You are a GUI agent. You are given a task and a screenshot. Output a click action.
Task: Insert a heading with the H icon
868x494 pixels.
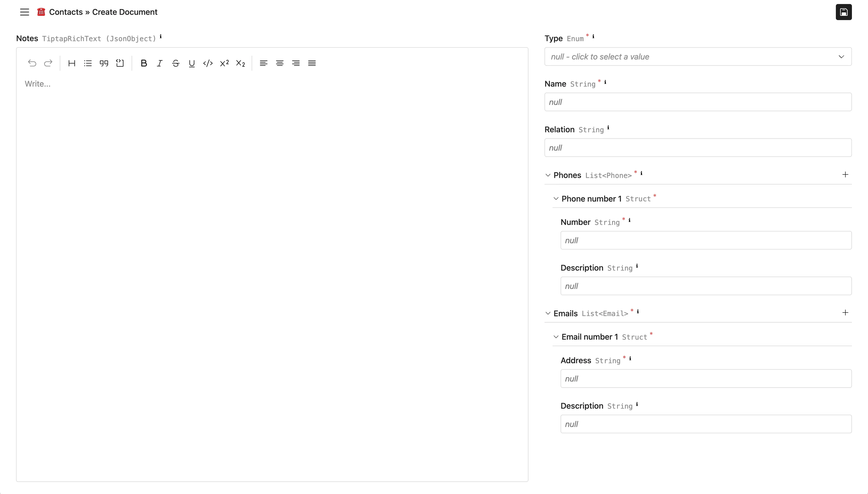72,63
